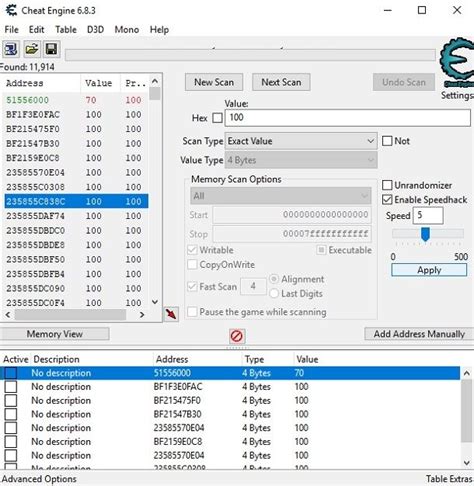
Task: Click the Speed input field
Action: coord(428,215)
